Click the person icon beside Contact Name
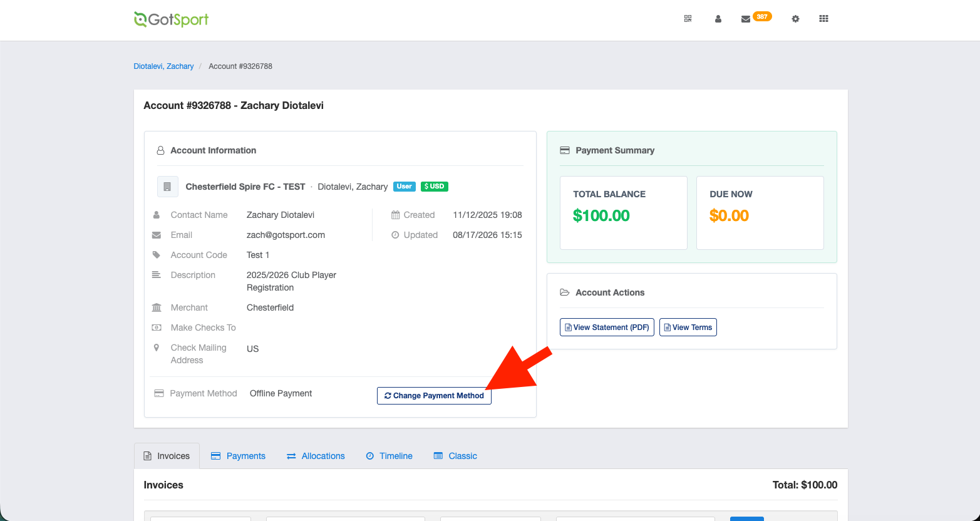Viewport: 980px width, 521px height. (x=157, y=215)
